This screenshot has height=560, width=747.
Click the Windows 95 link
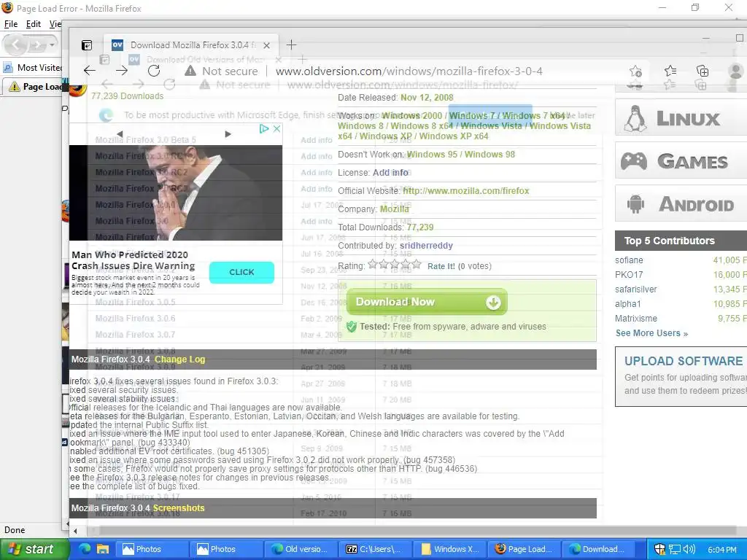432,155
